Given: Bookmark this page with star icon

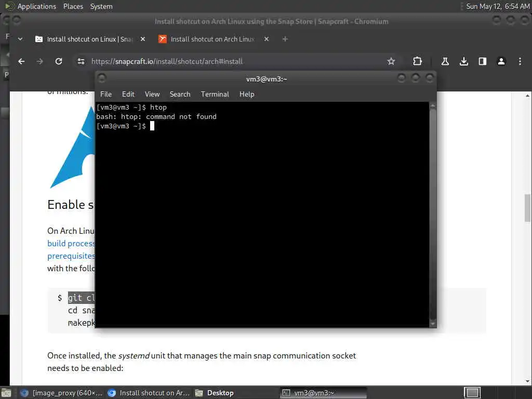Looking at the screenshot, I should [x=391, y=61].
